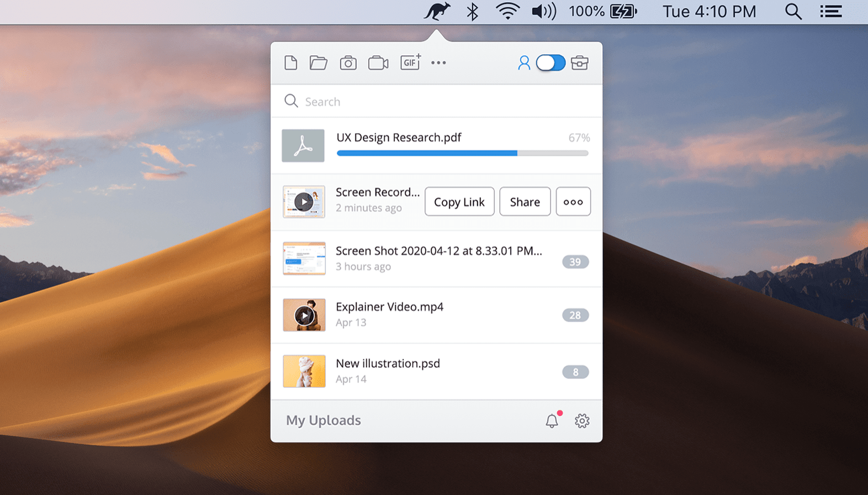The image size is (868, 495).
Task: Click the kangaroo menu bar icon
Action: click(x=437, y=12)
